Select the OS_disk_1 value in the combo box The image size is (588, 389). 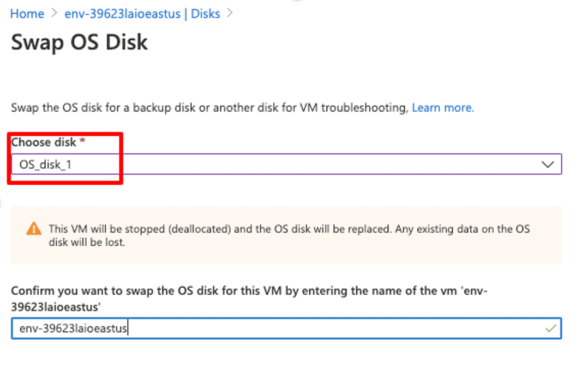[x=46, y=164]
